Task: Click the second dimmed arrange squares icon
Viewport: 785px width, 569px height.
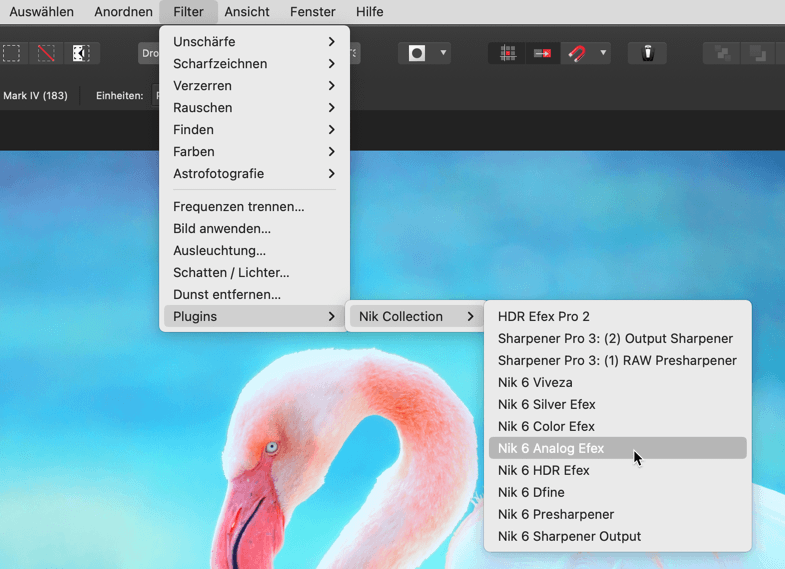Action: tap(757, 53)
